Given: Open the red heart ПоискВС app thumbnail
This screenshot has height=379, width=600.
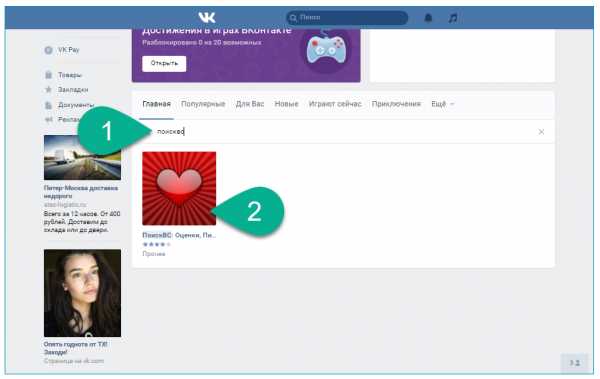Looking at the screenshot, I should click(179, 188).
